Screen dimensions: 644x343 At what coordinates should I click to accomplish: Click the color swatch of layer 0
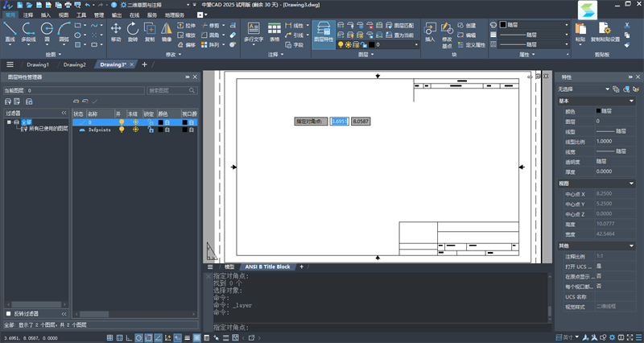point(163,122)
